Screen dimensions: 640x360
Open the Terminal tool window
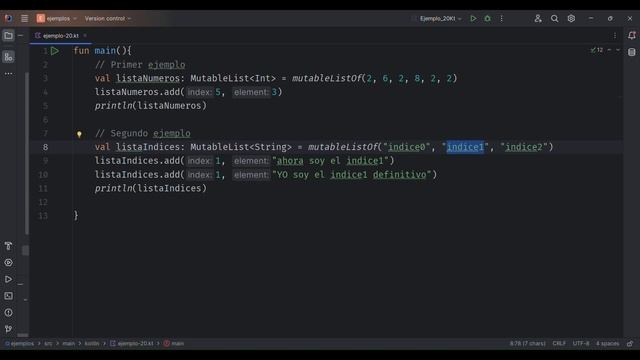(8, 296)
